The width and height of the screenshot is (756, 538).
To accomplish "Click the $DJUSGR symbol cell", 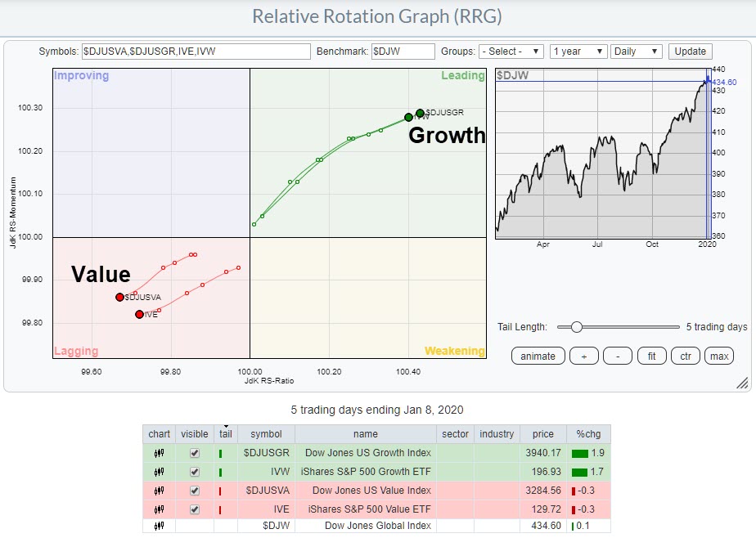I will point(266,453).
